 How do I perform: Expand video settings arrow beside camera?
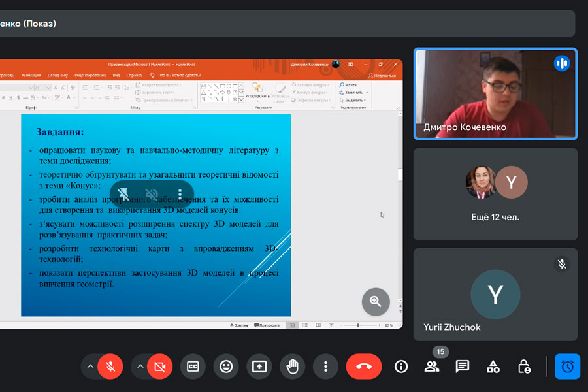click(x=139, y=367)
